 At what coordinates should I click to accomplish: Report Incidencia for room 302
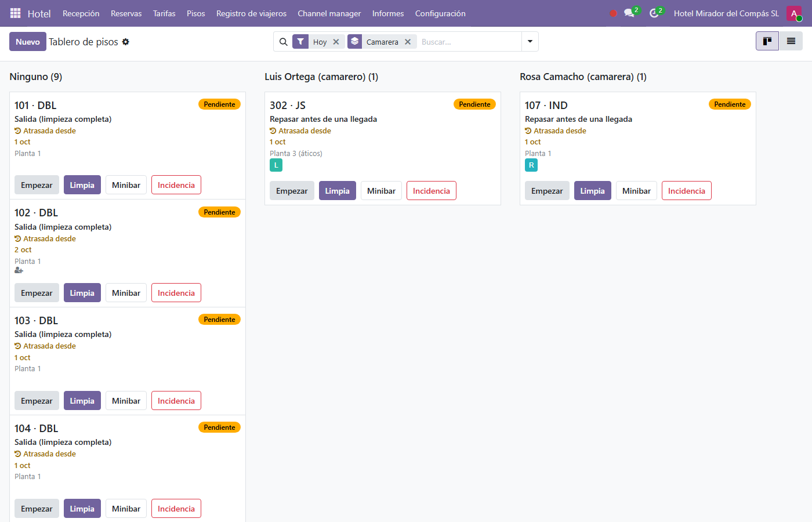(x=432, y=191)
